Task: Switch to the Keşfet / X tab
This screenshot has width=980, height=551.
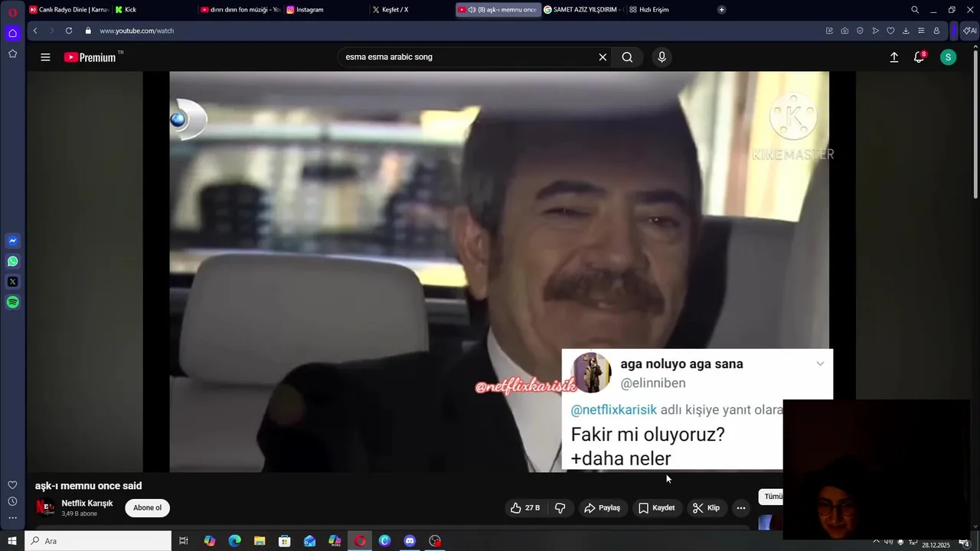Action: click(412, 10)
